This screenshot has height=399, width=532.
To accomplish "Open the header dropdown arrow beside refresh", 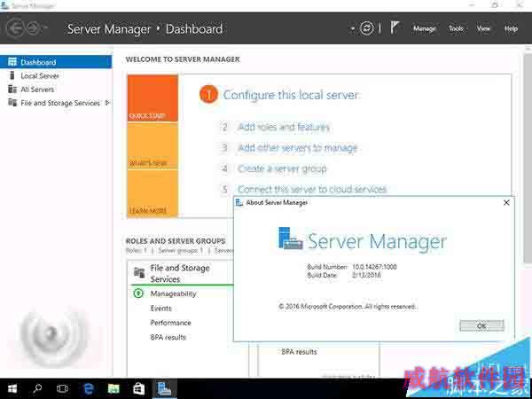I will click(353, 29).
